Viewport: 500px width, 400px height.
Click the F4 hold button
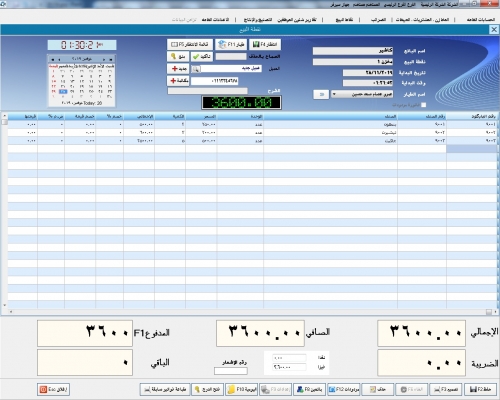coord(265,44)
